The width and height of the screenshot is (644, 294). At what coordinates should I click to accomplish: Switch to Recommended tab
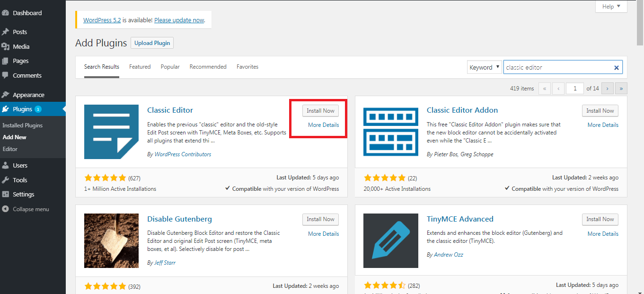point(208,67)
